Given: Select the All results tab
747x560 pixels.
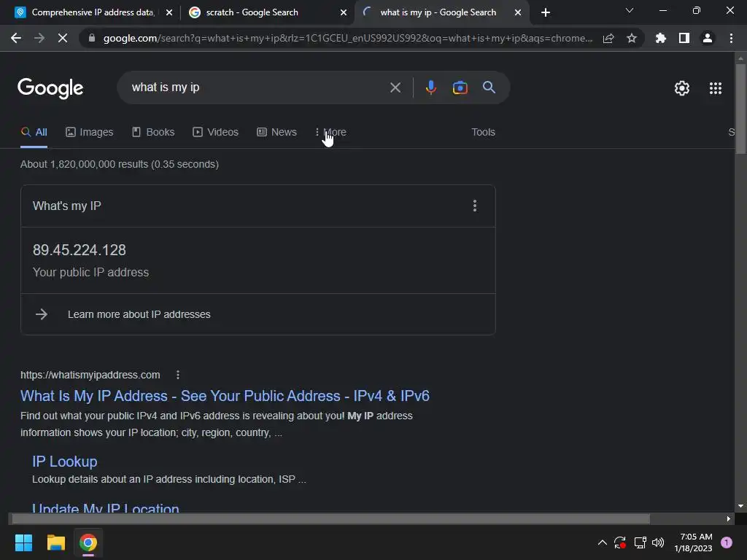Looking at the screenshot, I should [x=34, y=132].
